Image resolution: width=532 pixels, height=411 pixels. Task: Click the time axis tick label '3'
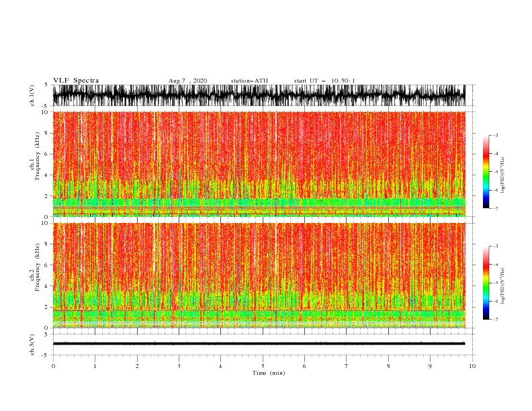(179, 366)
